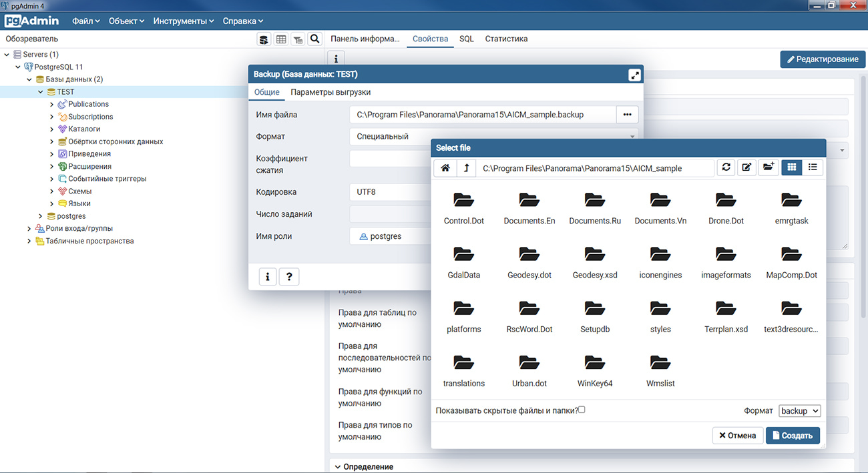Viewport: 868px width, 473px height.
Task: Switch file dialog to list view
Action: [x=813, y=167]
